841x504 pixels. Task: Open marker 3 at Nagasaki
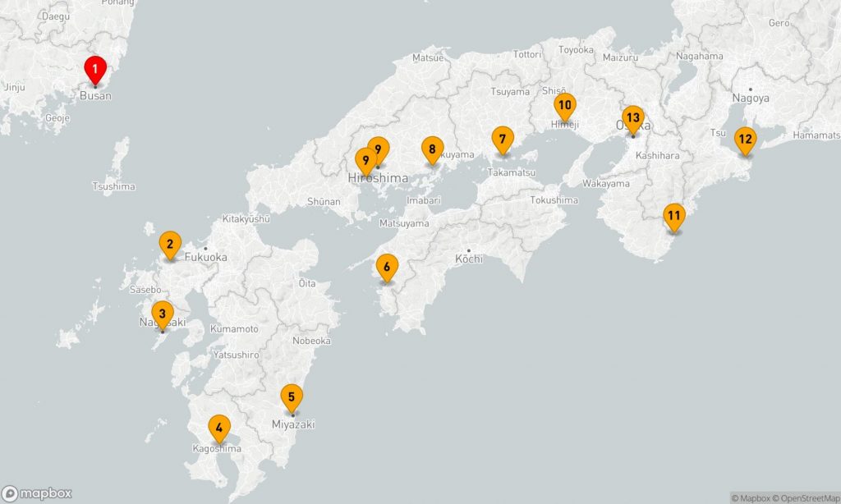163,314
